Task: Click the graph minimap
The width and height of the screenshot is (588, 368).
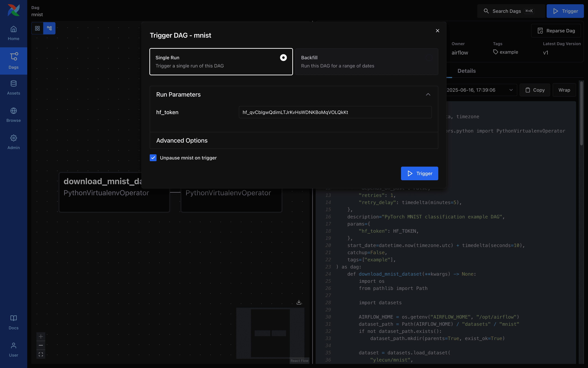Action: coord(270,333)
